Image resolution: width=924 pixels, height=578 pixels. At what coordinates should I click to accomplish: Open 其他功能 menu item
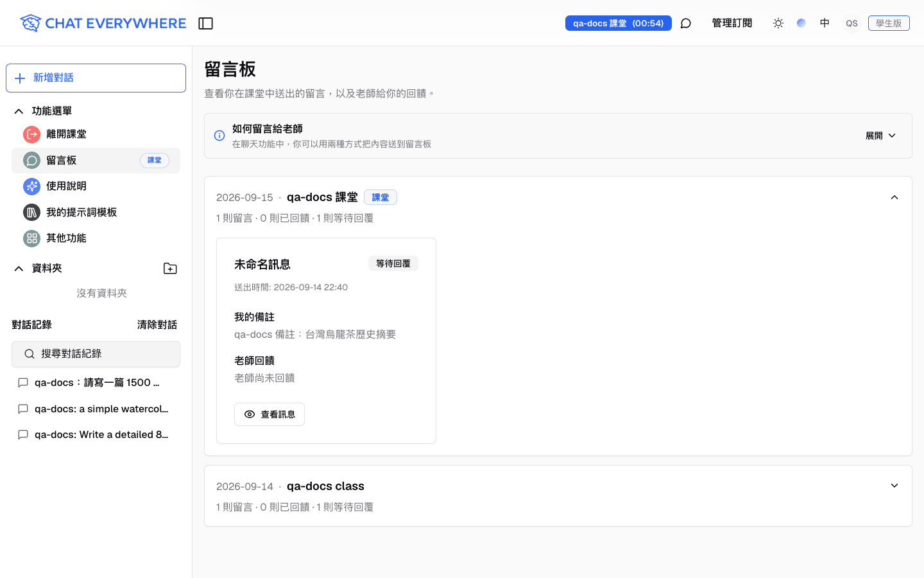click(96, 238)
